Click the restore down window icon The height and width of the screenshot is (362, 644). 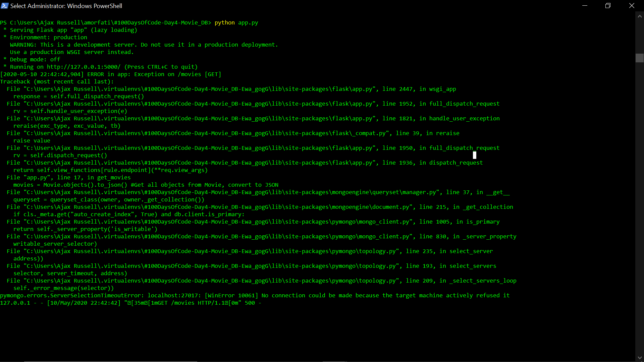(608, 5)
